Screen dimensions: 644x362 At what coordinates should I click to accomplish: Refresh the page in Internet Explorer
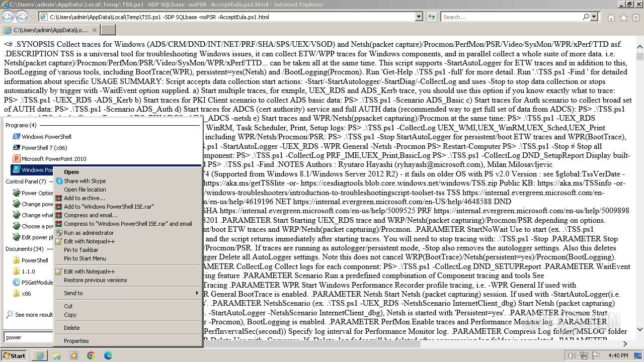[431, 17]
